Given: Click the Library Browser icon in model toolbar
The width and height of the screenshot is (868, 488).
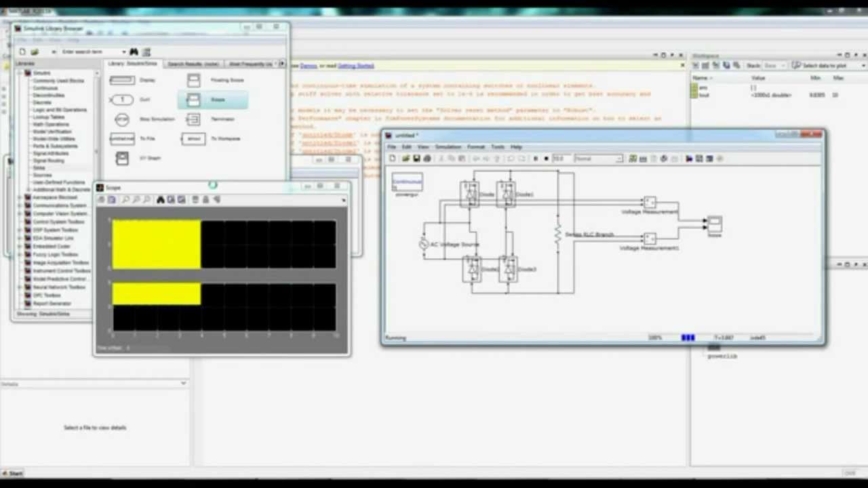Looking at the screenshot, I should [x=689, y=159].
